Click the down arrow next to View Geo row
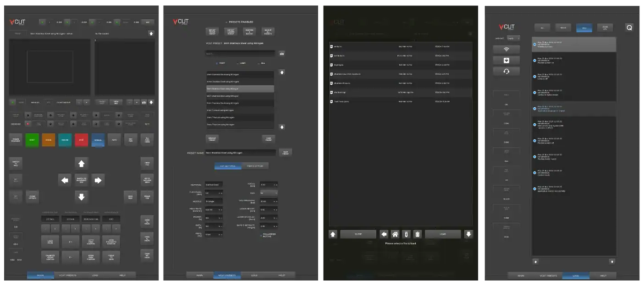This screenshot has height=286, width=644. click(x=151, y=102)
